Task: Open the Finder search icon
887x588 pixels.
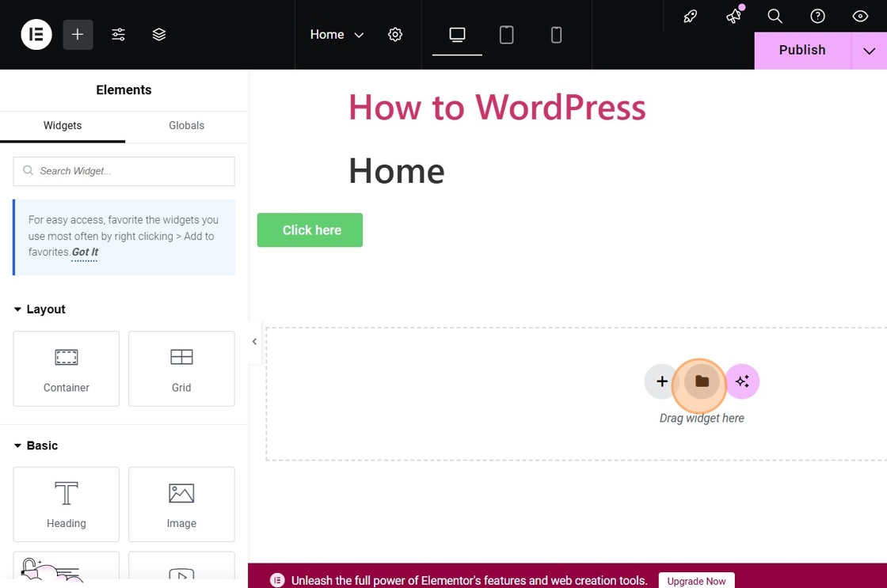Action: (x=775, y=16)
